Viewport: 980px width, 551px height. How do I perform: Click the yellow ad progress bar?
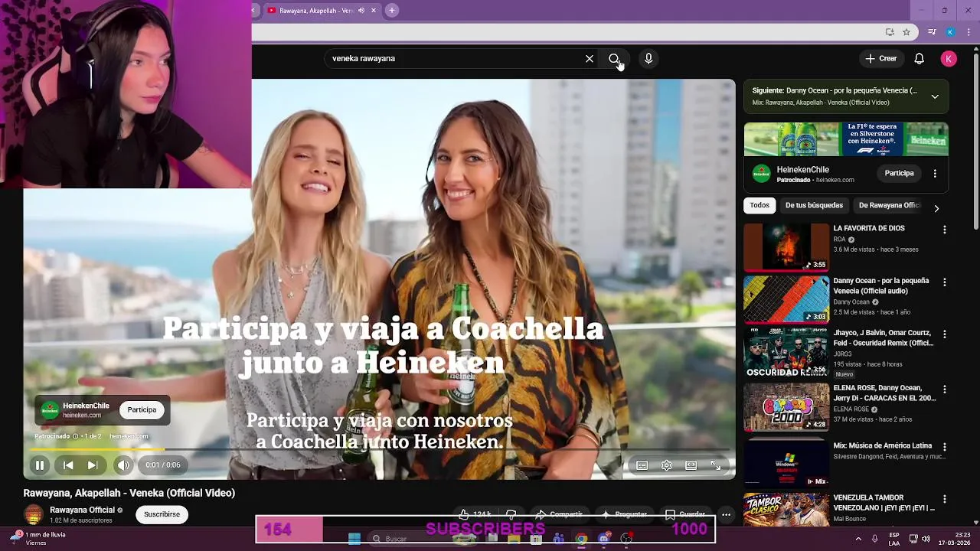click(98, 449)
